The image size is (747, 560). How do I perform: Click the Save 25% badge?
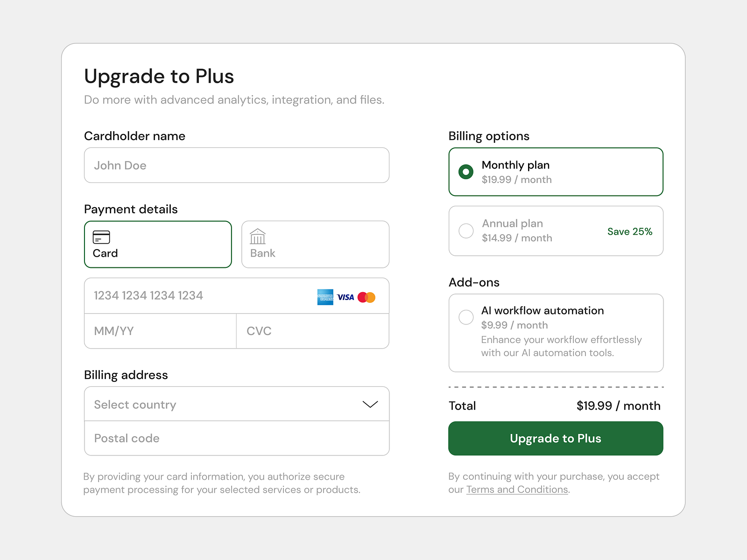point(630,231)
